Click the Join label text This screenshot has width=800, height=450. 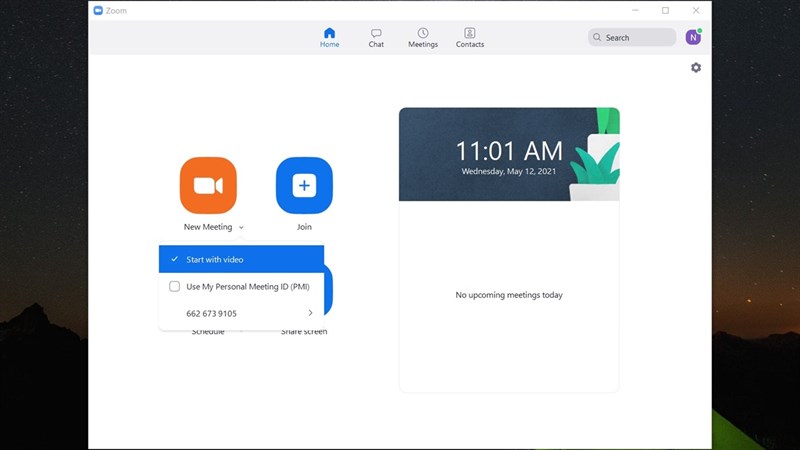pyautogui.click(x=304, y=227)
